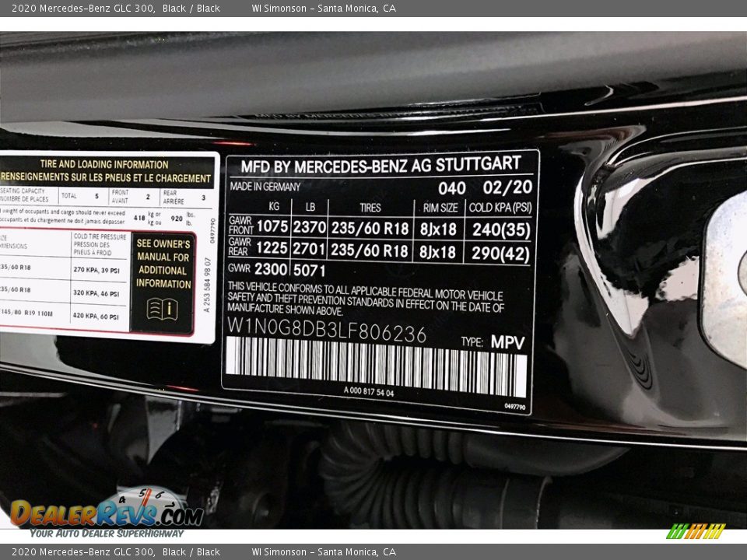Click the French 'RENSEIGNEMENTS SUR LES PNEUS' heading
This screenshot has width=747, height=560.
pos(105,177)
